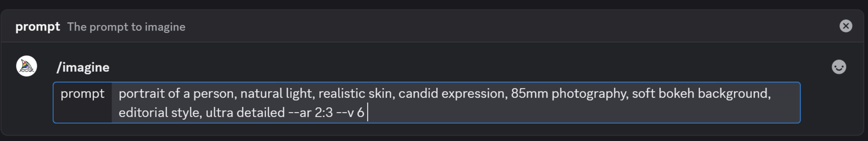This screenshot has height=141, width=868.
Task: Place cursor on the word 'portrait'
Action: coord(142,94)
